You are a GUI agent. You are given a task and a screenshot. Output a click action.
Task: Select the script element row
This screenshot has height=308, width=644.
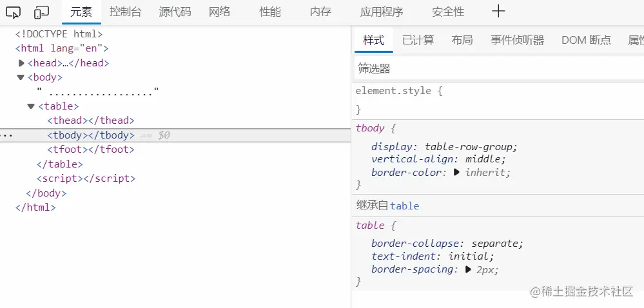click(x=86, y=178)
